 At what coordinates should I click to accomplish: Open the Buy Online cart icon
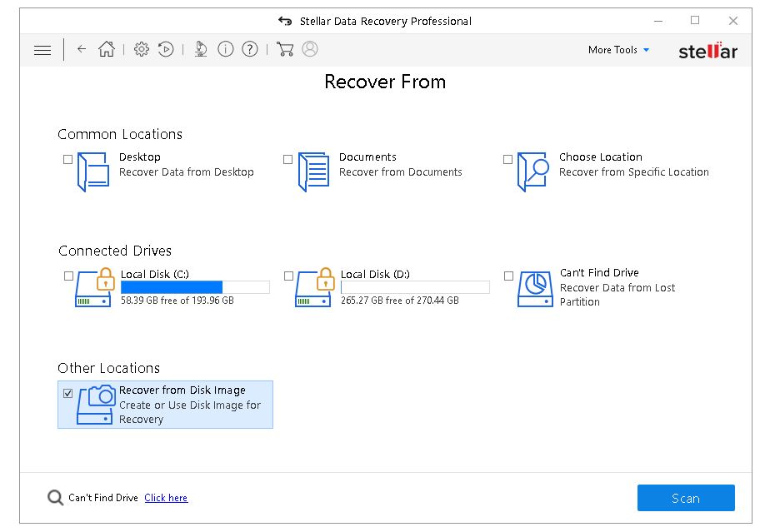click(x=285, y=49)
